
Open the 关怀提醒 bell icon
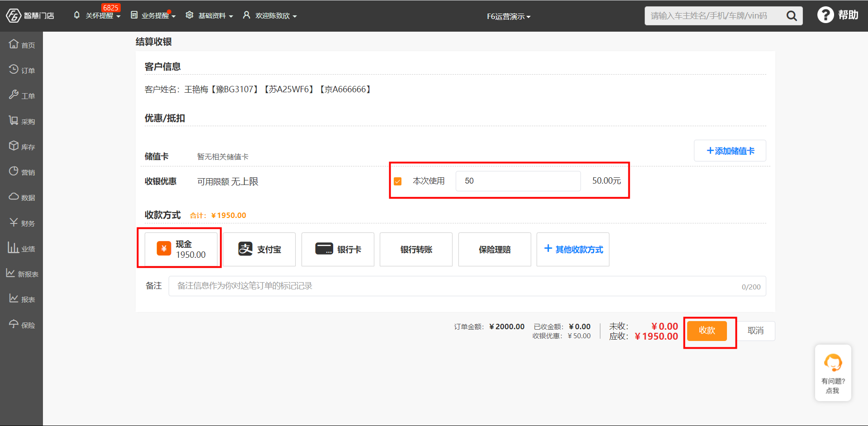76,15
